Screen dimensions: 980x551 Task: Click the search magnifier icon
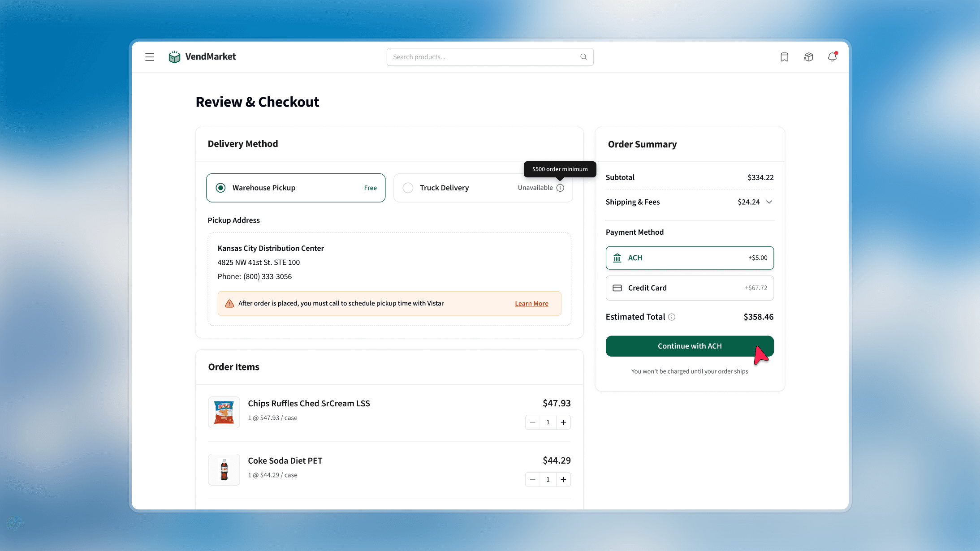coord(583,56)
